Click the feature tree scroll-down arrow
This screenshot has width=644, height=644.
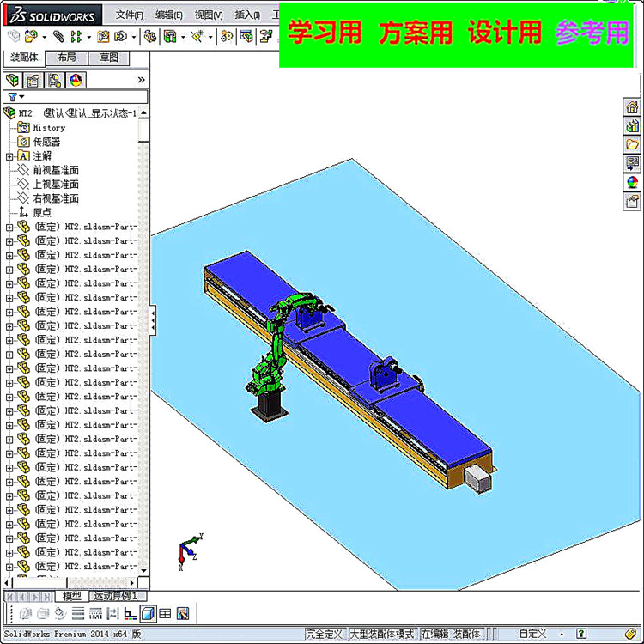pos(143,570)
